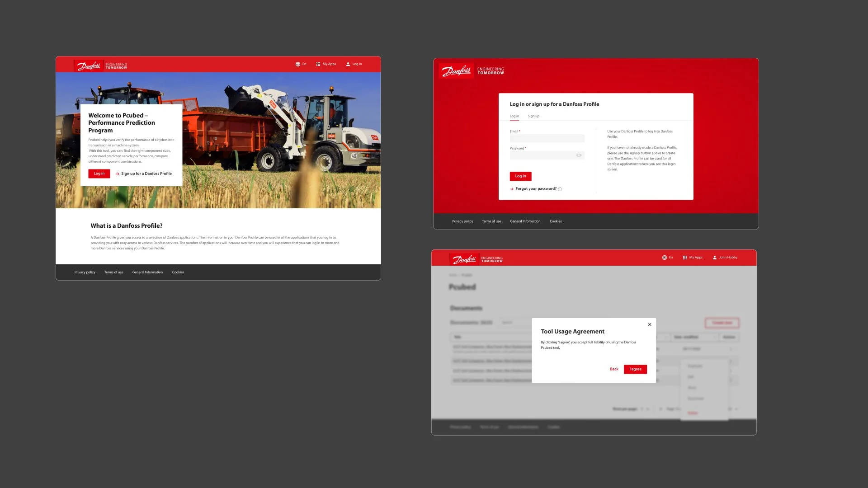
Task: Click the info icon beside Forgot your password
Action: click(x=560, y=189)
